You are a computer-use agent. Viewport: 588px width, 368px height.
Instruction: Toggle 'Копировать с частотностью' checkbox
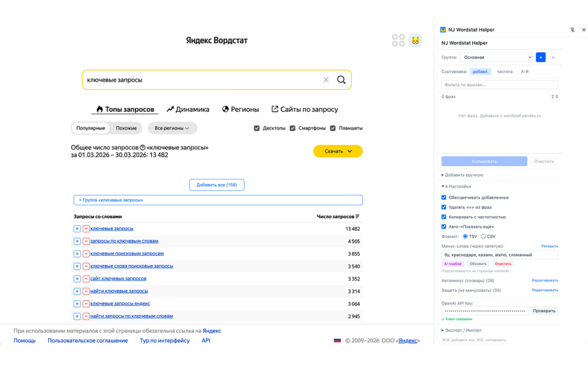pos(444,217)
